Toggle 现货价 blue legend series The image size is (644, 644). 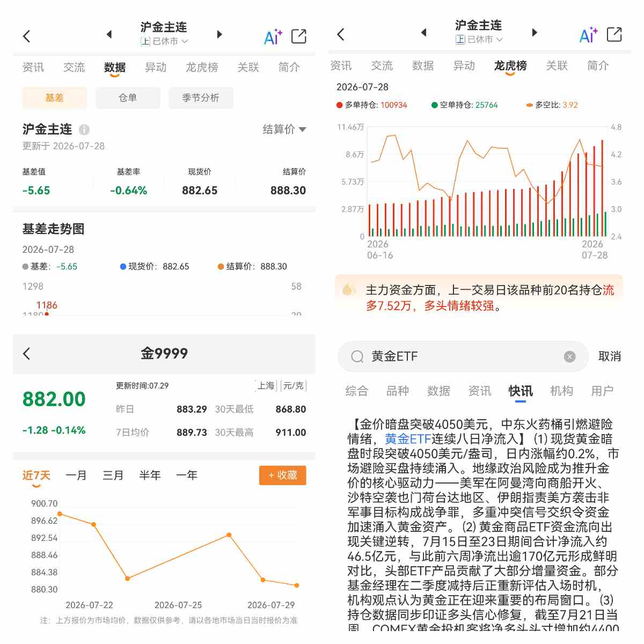[x=155, y=267]
